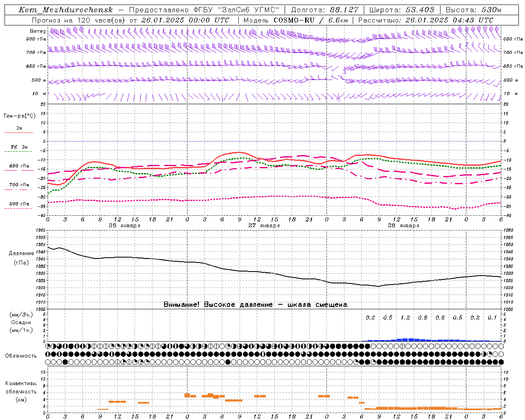Click the (мм/3ч.) precipitation unit label
This screenshot has width=525, height=420.
(x=21, y=315)
